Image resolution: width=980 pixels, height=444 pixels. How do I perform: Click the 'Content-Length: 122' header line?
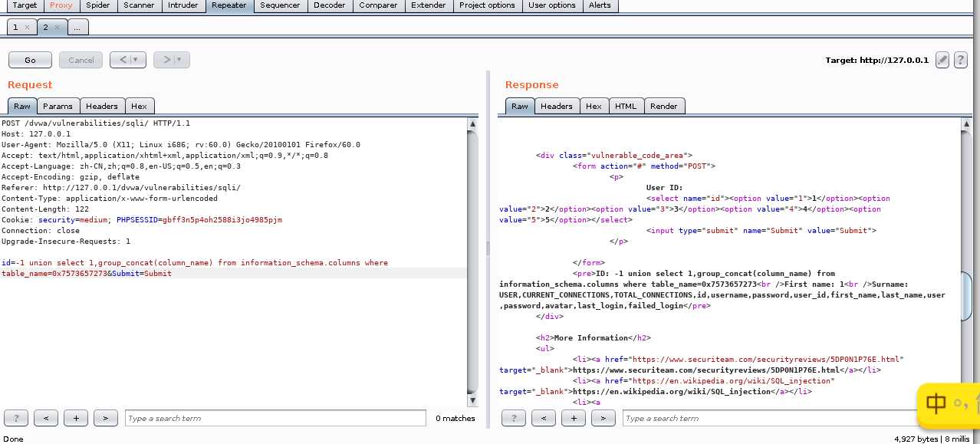tap(45, 209)
